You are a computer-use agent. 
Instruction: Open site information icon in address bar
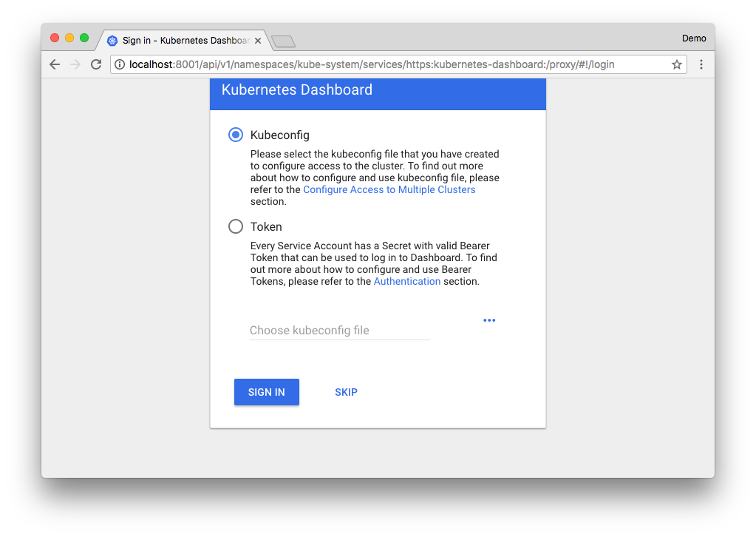pyautogui.click(x=120, y=64)
